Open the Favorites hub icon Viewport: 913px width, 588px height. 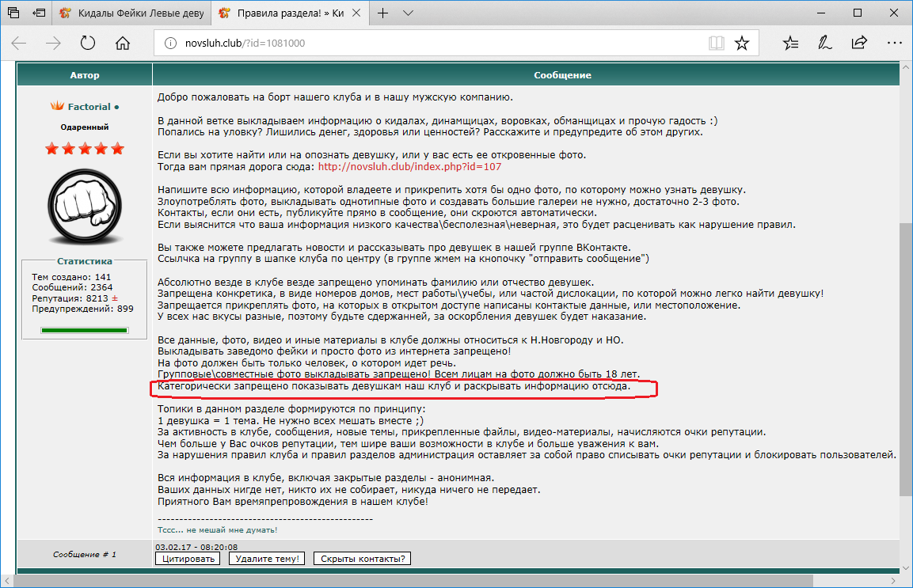[791, 44]
